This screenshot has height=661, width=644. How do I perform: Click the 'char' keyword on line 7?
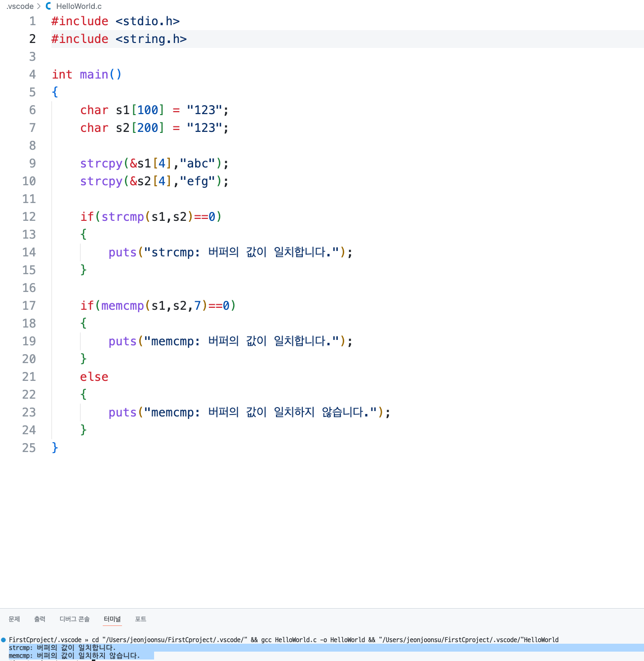click(x=94, y=128)
